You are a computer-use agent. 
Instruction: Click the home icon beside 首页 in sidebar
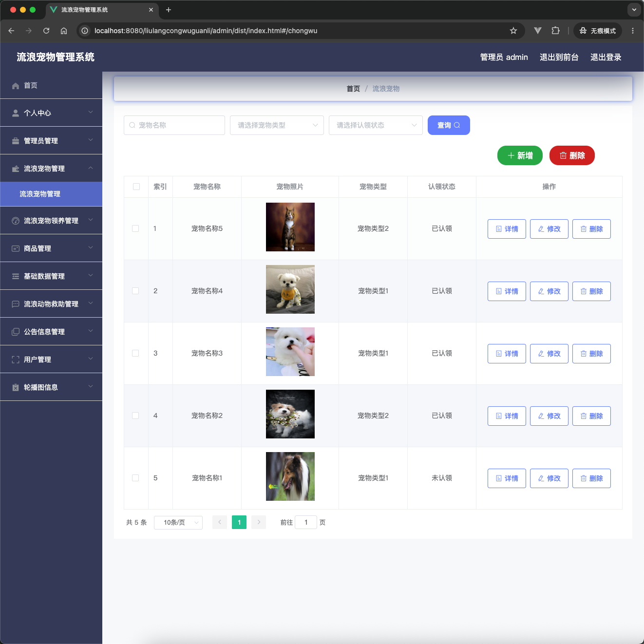click(16, 86)
